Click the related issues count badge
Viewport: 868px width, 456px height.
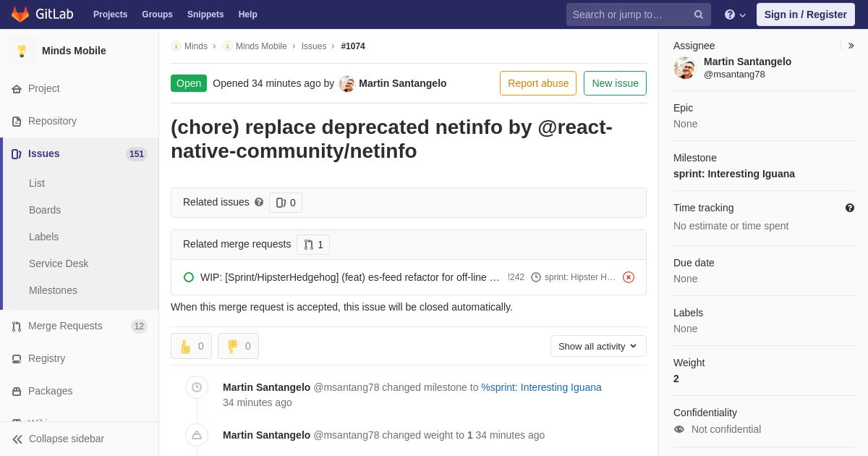point(286,203)
